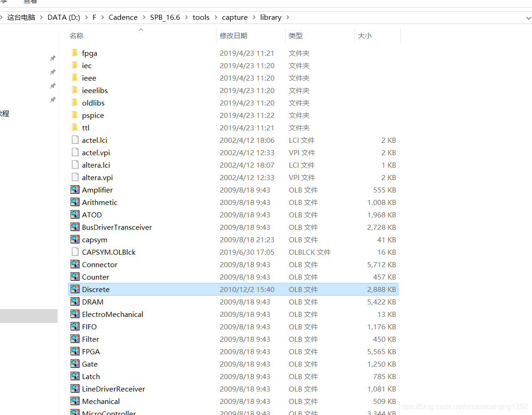
Task: Click the Discrete OLB file icon
Action: (75, 289)
